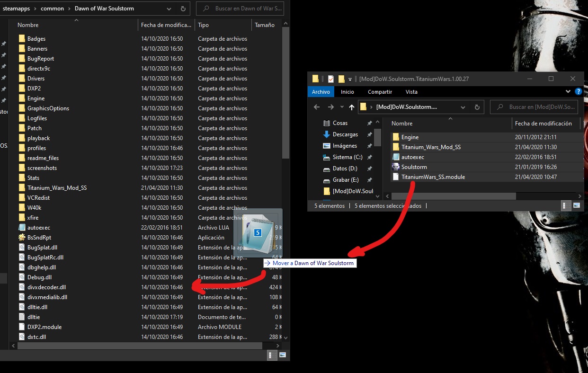Go back in TitaniumWars window navigation
The height and width of the screenshot is (373, 588).
pos(318,107)
